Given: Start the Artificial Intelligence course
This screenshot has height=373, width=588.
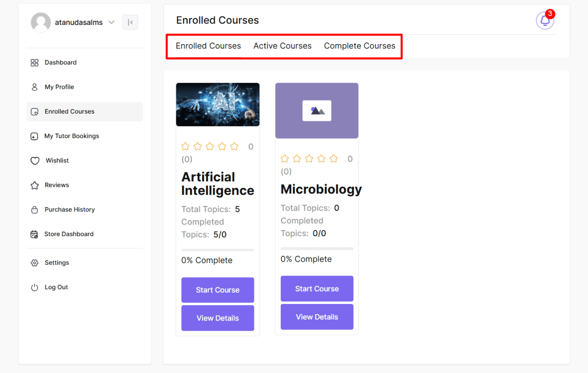Looking at the screenshot, I should click(x=217, y=290).
